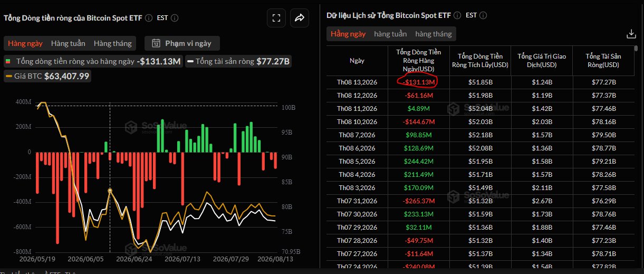Click $2.11B trade value on Th08 3,2026

pyautogui.click(x=542, y=188)
